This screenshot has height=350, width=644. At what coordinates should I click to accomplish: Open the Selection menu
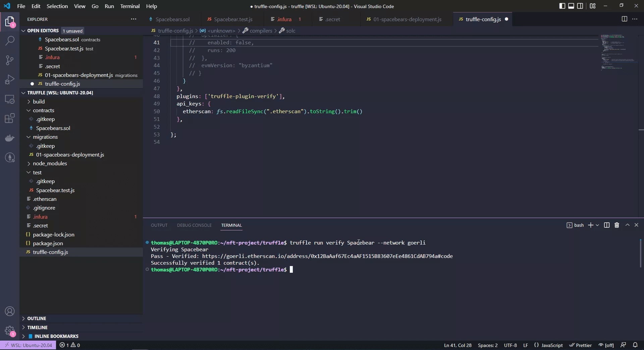(x=57, y=6)
